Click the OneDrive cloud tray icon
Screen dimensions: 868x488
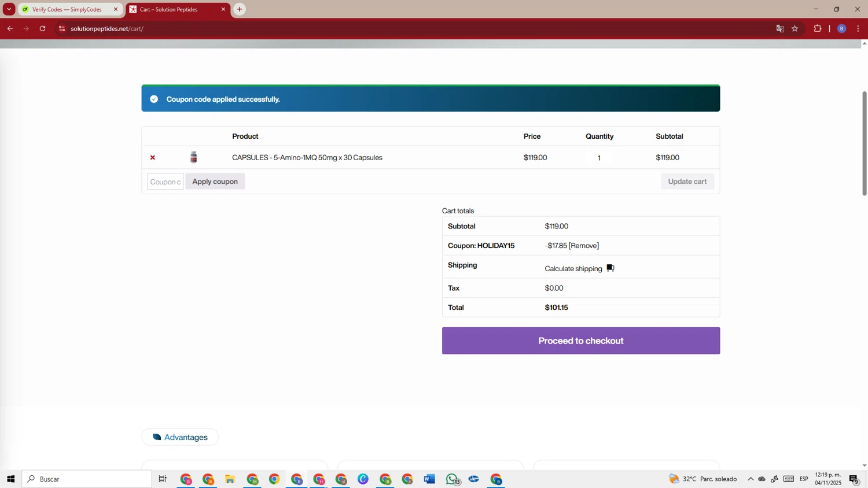coord(762,479)
